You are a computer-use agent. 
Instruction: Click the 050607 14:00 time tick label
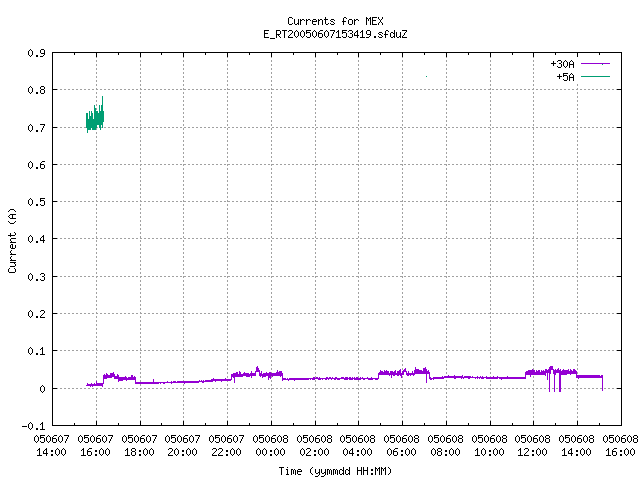[51, 446]
